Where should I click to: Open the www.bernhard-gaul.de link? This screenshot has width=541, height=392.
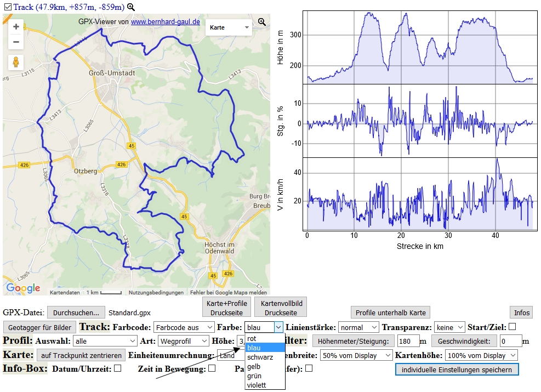[x=165, y=22]
